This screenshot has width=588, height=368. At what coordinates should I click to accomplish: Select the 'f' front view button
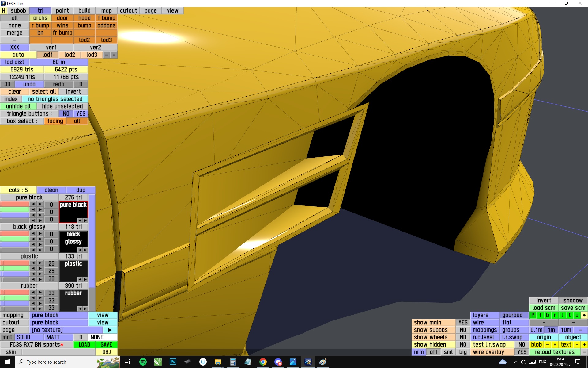click(x=540, y=315)
